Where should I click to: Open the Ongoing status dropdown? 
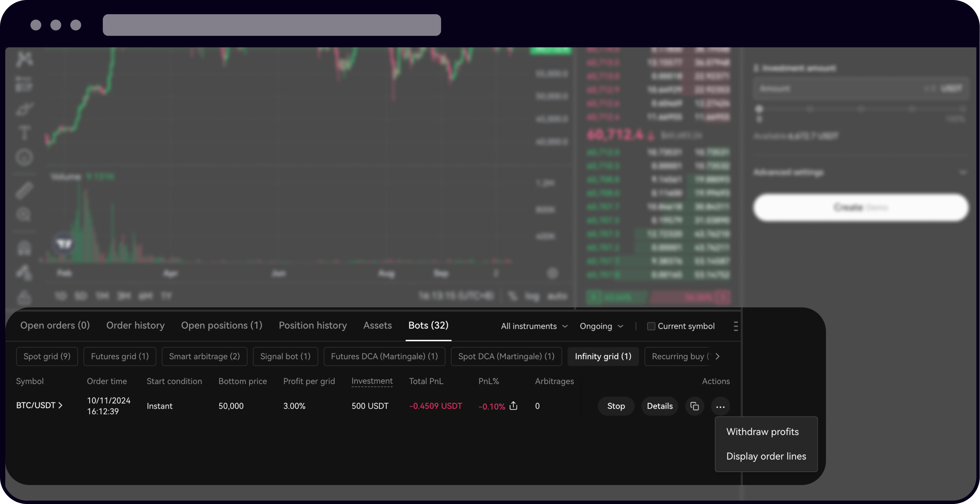click(x=602, y=326)
